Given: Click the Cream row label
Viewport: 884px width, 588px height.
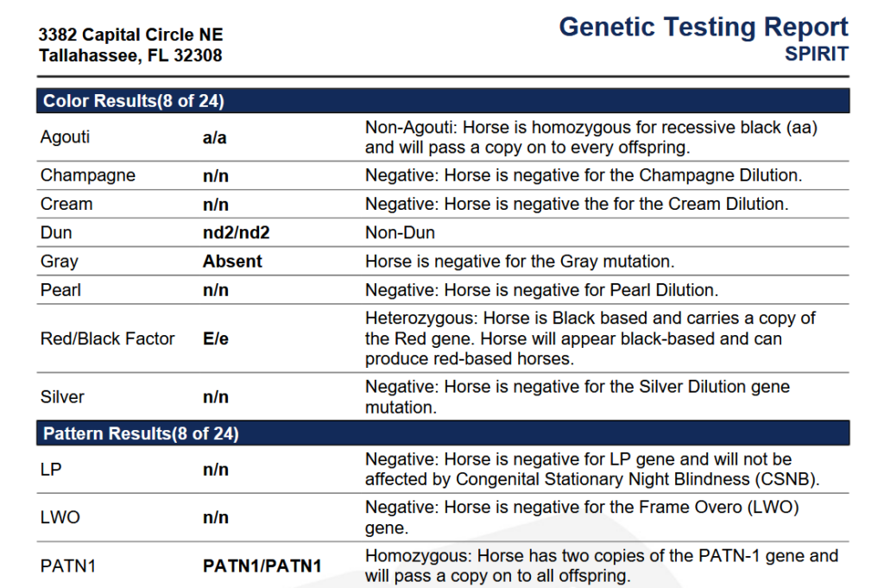Looking at the screenshot, I should pyautogui.click(x=66, y=204).
